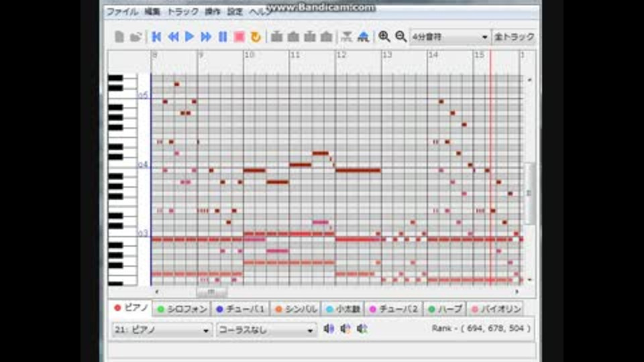Open the コーラスなし chorus dropdown

point(266,330)
